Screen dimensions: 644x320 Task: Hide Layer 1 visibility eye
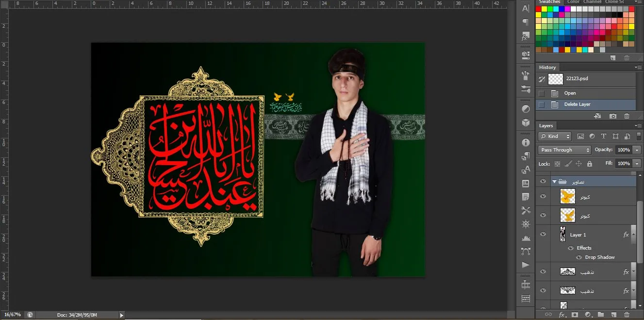coord(543,235)
